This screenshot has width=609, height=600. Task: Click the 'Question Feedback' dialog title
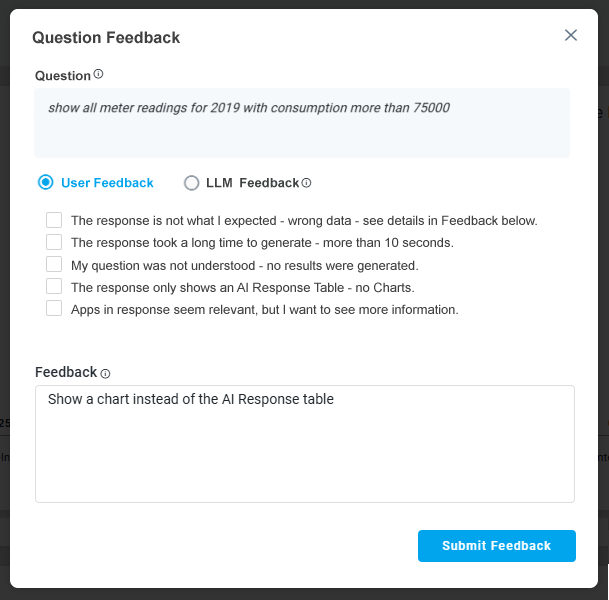[106, 38]
